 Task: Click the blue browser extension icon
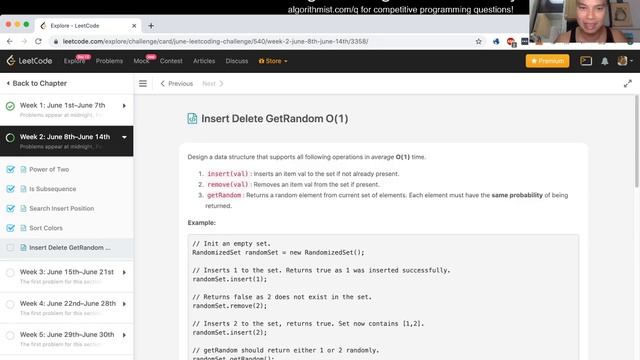(496, 41)
